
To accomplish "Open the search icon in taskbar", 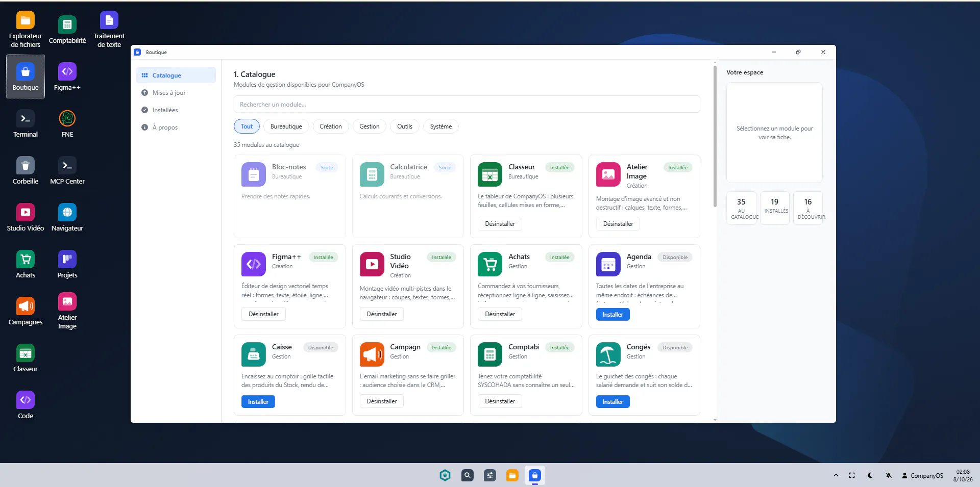I will coord(468,475).
